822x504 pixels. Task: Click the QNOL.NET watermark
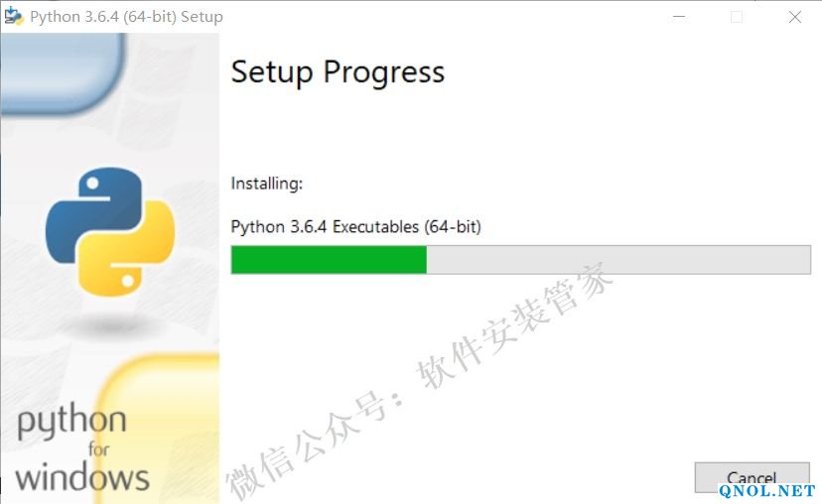(x=767, y=491)
